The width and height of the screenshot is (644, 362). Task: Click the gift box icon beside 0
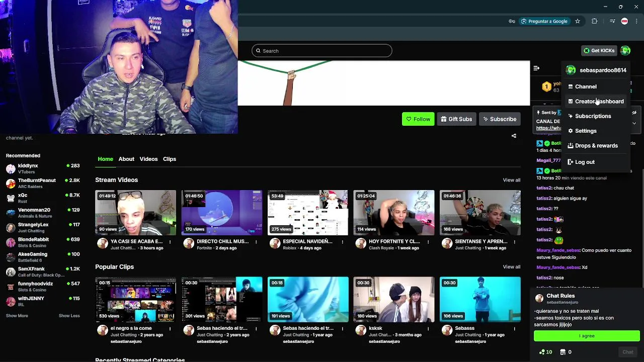pyautogui.click(x=562, y=352)
